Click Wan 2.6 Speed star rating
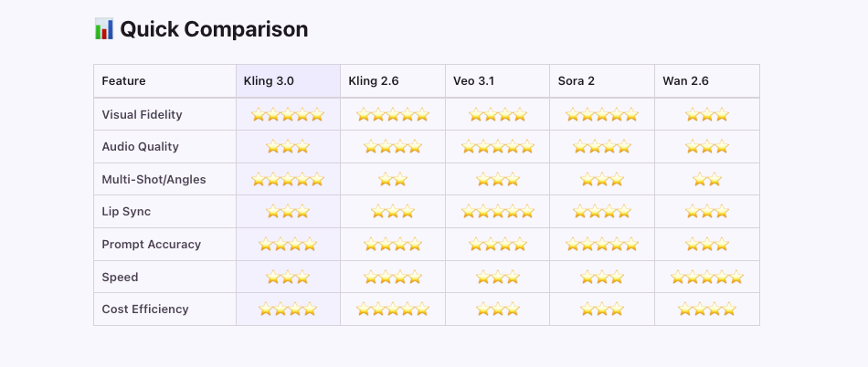 pyautogui.click(x=706, y=277)
